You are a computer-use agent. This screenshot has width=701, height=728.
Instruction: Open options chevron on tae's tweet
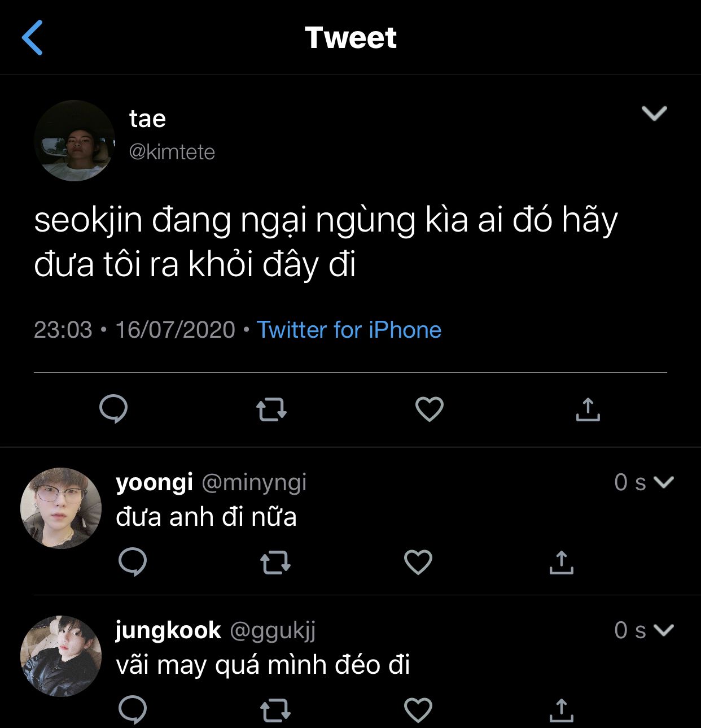click(654, 114)
